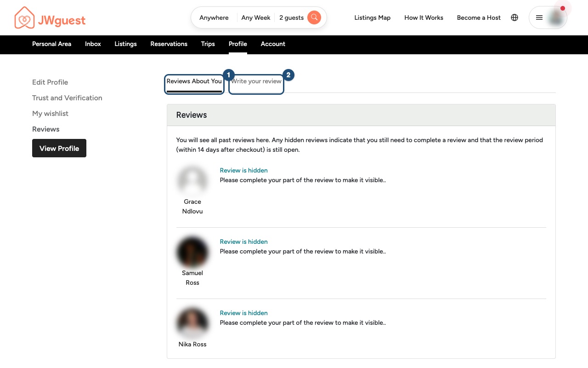This screenshot has width=588, height=368.
Task: Open My wishlist in the sidebar
Action: click(x=50, y=113)
